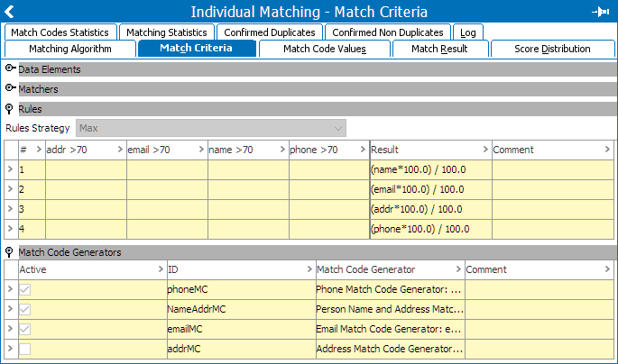Image resolution: width=618 pixels, height=364 pixels.
Task: Click the row arrow beside the phoneMC row
Action: click(9, 289)
